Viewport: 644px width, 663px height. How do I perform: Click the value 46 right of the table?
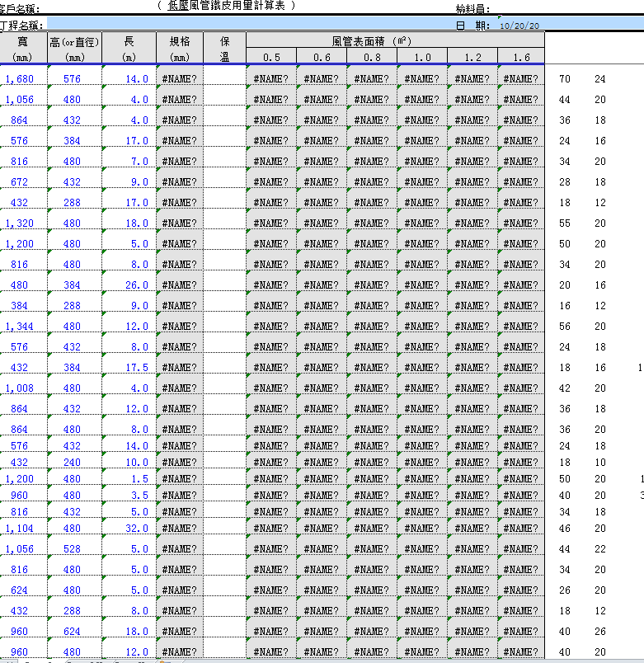[x=565, y=529]
